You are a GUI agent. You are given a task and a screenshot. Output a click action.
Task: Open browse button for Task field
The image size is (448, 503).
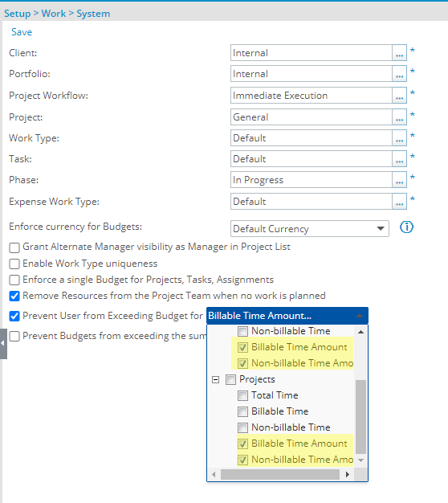[x=399, y=159]
